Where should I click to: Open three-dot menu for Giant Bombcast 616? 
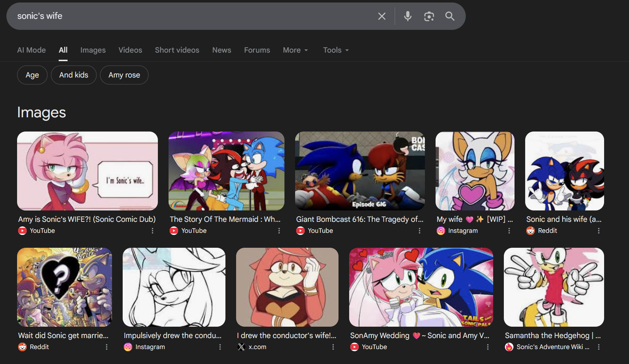(420, 231)
